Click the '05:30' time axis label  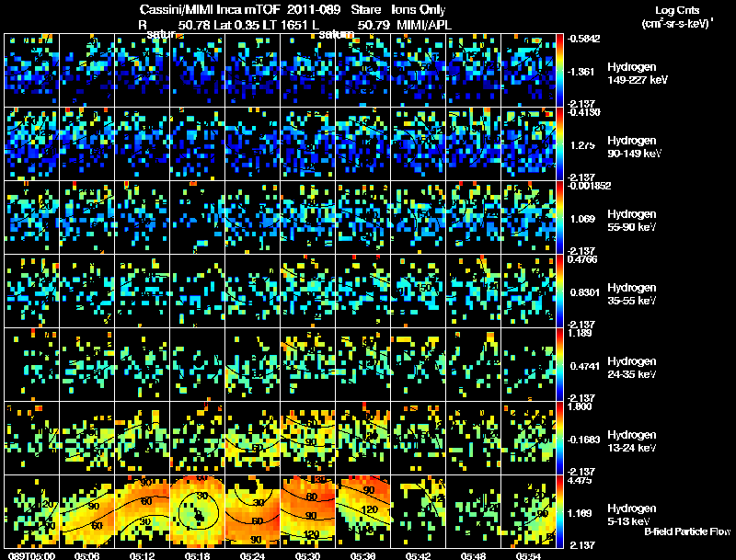pos(307,555)
